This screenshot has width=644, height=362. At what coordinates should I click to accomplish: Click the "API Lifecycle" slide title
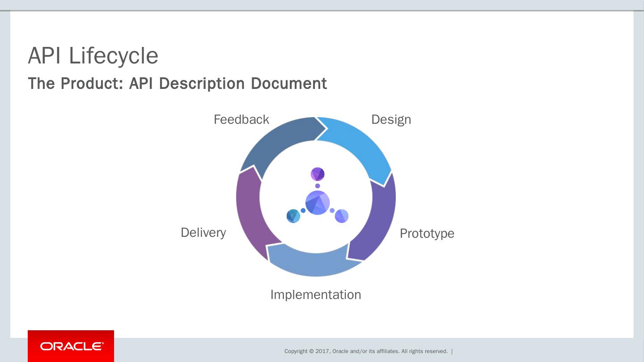coord(93,56)
